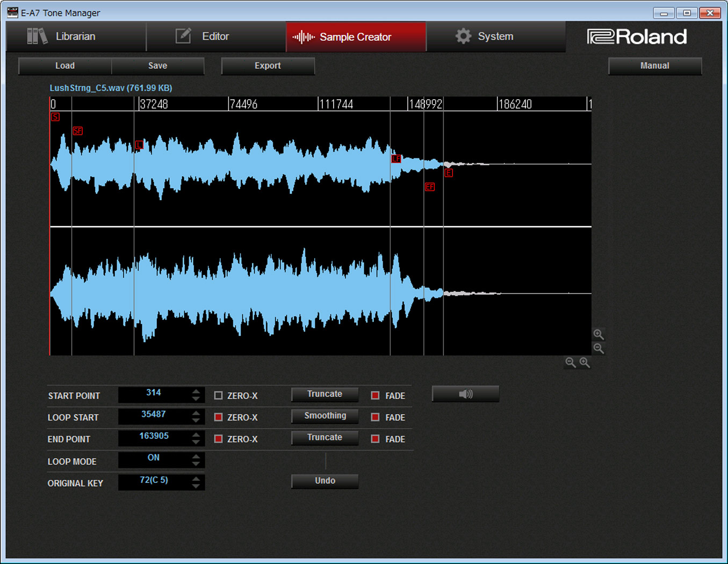Viewport: 728px width, 564px height.
Task: Increase the Start Point value with up arrow
Action: pos(196,391)
